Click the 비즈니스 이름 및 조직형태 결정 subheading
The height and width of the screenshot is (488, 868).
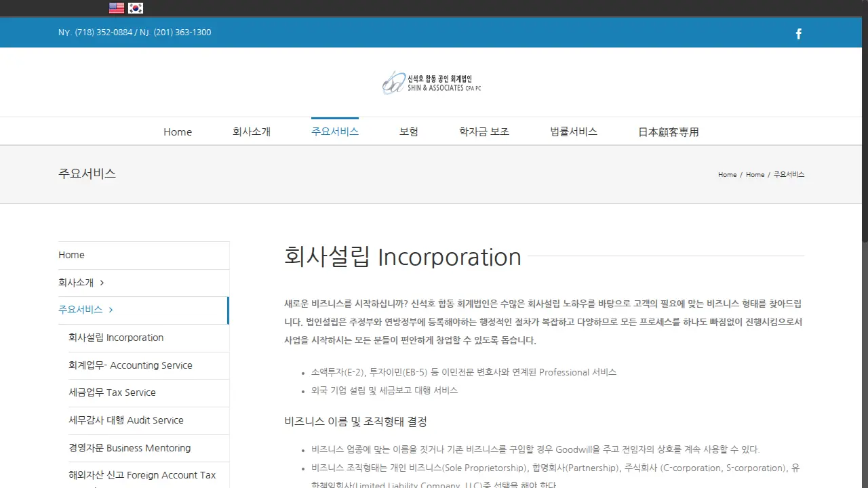(355, 422)
